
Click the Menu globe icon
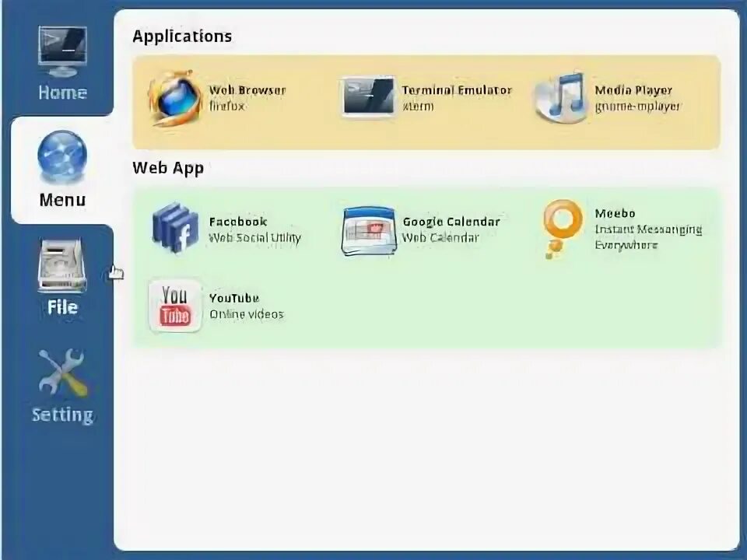pyautogui.click(x=62, y=157)
